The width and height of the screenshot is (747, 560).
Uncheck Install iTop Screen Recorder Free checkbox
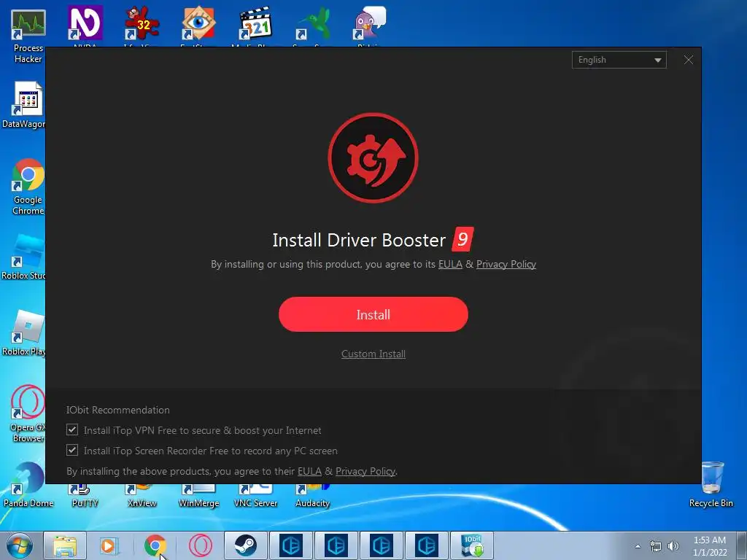[72, 450]
